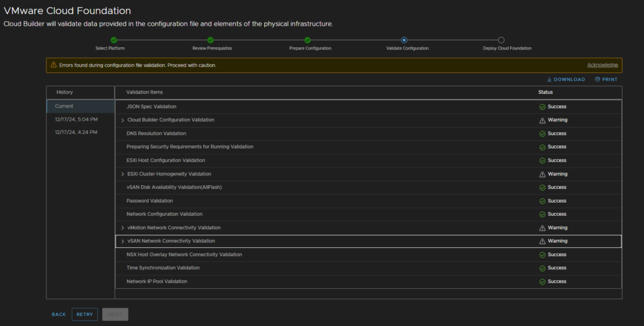Click success icon for Preparing Security Requirements row
The width and height of the screenshot is (644, 326).
tap(542, 147)
